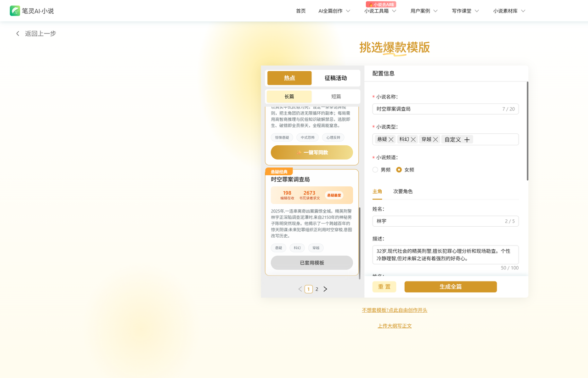Select the 男频 channel radio
This screenshot has width=588, height=378.
pyautogui.click(x=375, y=170)
